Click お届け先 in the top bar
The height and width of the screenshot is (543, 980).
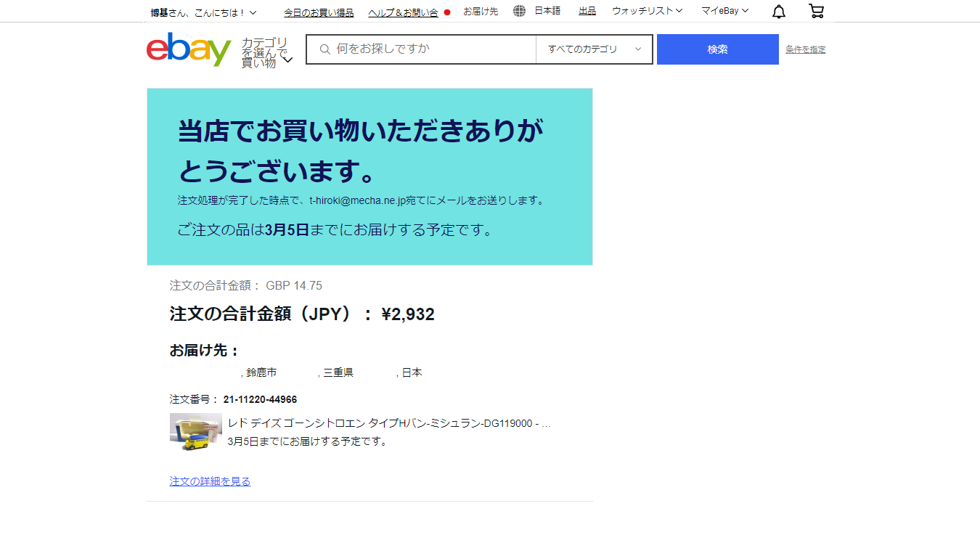point(481,12)
